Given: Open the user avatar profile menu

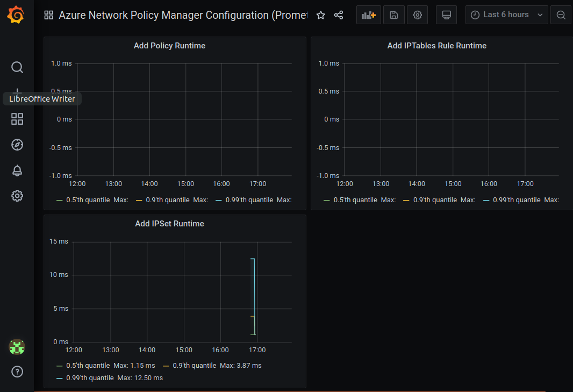Looking at the screenshot, I should (x=17, y=347).
